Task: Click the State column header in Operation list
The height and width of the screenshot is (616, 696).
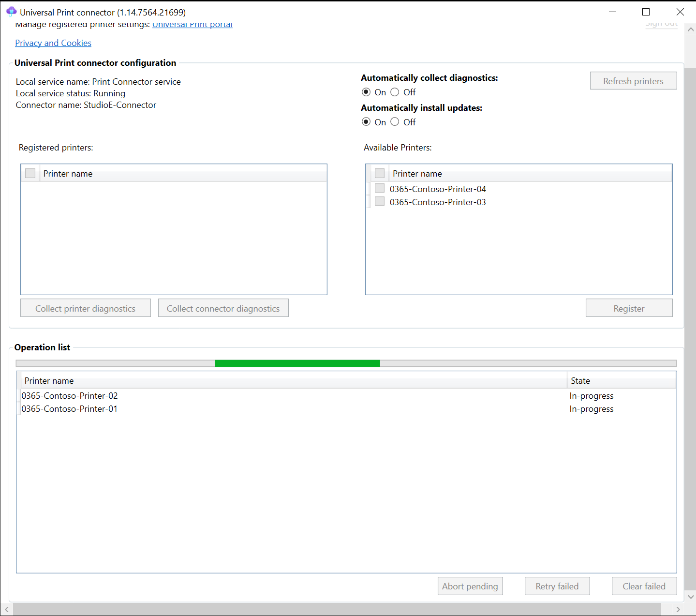Action: point(622,381)
